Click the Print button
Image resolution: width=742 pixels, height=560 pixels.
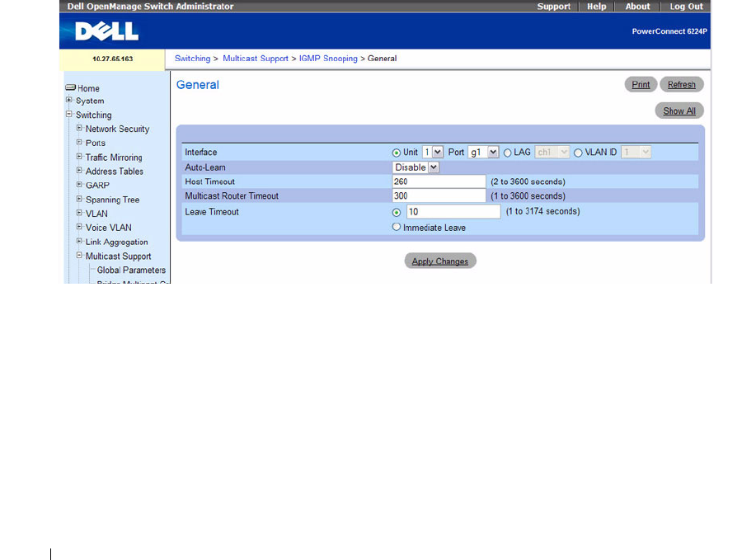point(641,84)
